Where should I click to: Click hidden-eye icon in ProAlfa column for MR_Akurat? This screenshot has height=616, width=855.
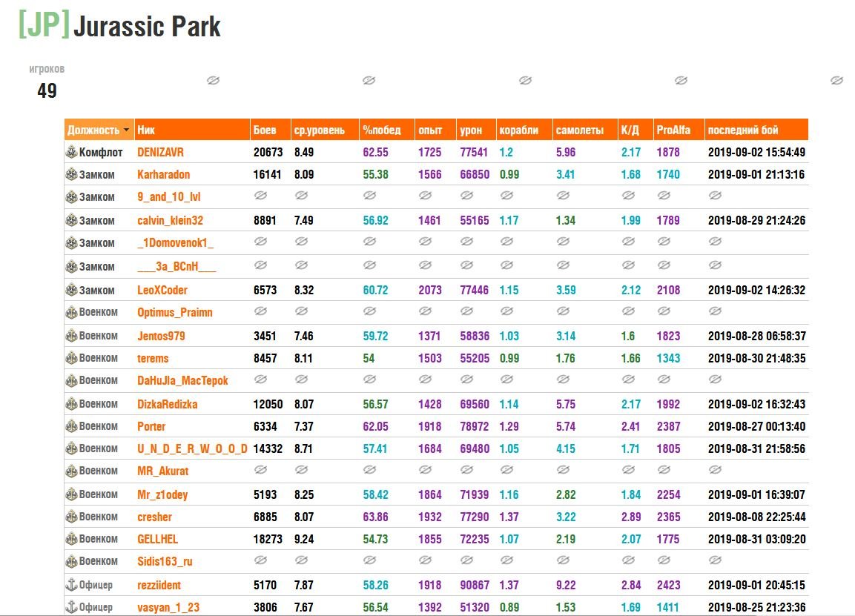(x=664, y=469)
